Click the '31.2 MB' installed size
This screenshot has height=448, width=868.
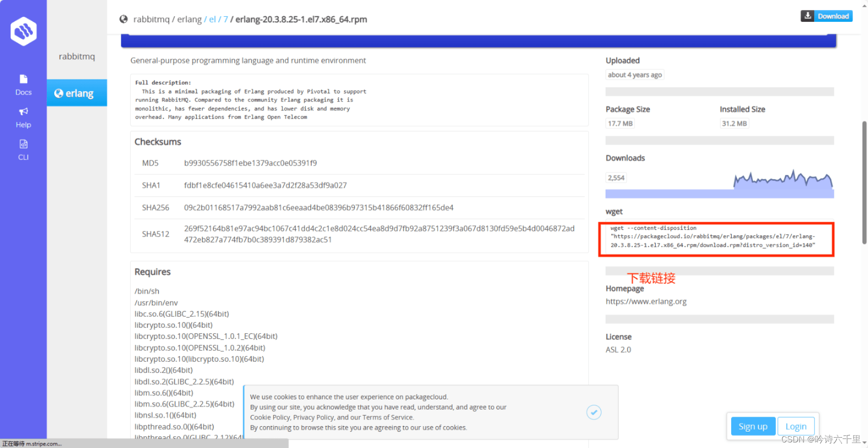pos(734,123)
